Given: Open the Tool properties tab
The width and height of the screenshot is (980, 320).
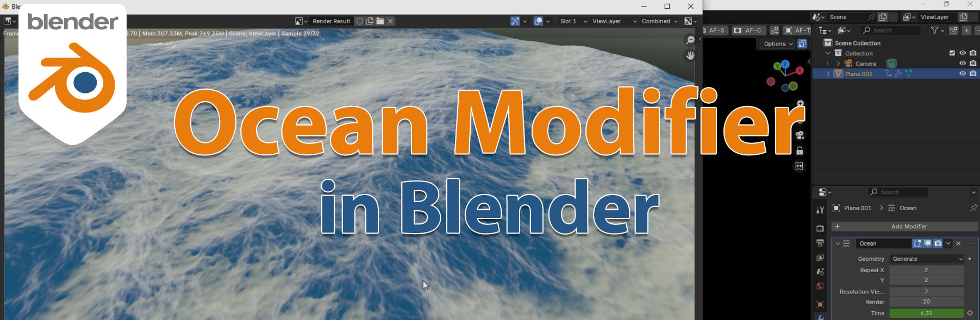Looking at the screenshot, I should [x=820, y=210].
